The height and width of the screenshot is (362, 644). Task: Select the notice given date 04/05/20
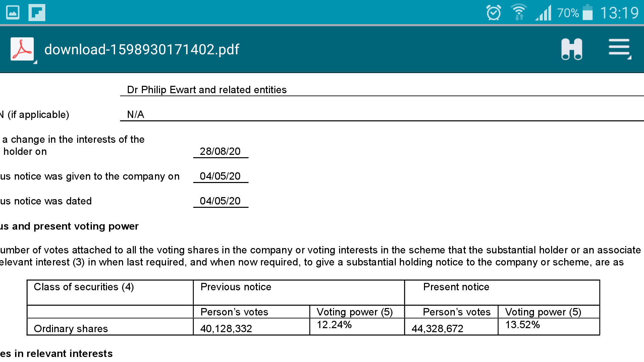pos(220,176)
